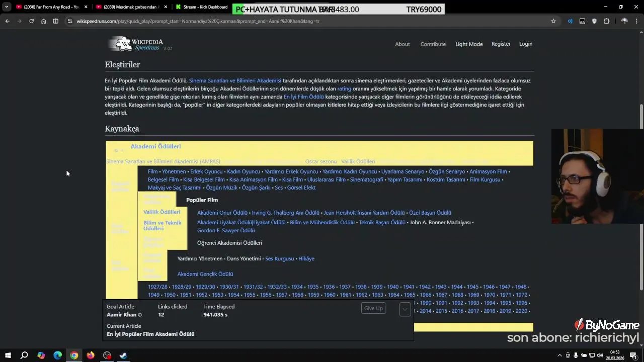
Task: Open Bilim ve Teknik Ödülleri link
Action: pyautogui.click(x=162, y=225)
